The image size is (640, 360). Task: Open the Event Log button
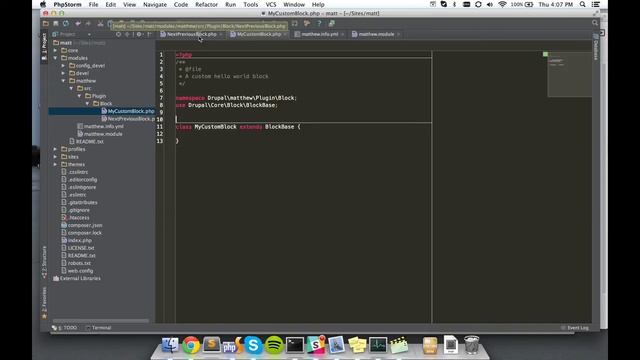click(575, 328)
